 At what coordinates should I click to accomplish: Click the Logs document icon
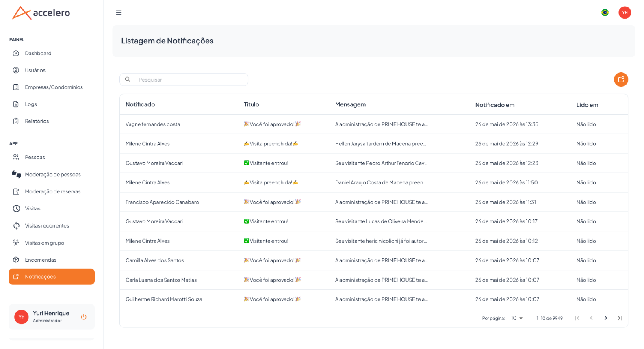tap(16, 104)
